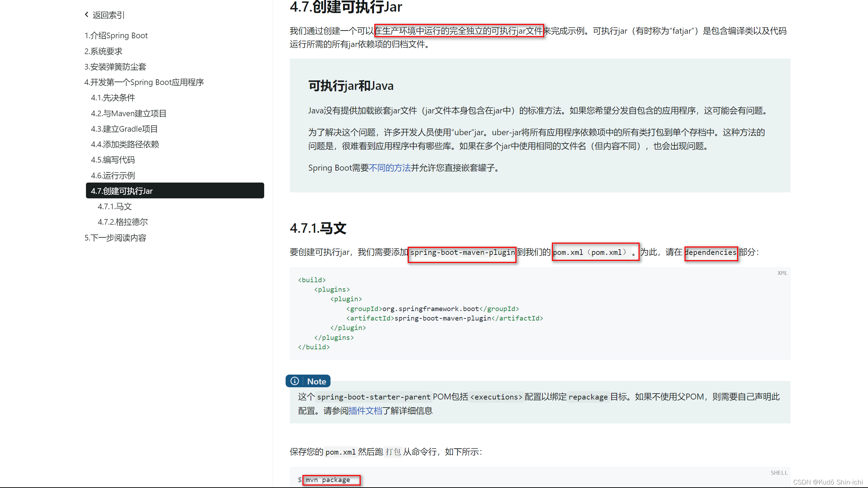Open 4.4.添加类路径依赖 entry
This screenshot has height=488, width=868.
pyautogui.click(x=125, y=144)
